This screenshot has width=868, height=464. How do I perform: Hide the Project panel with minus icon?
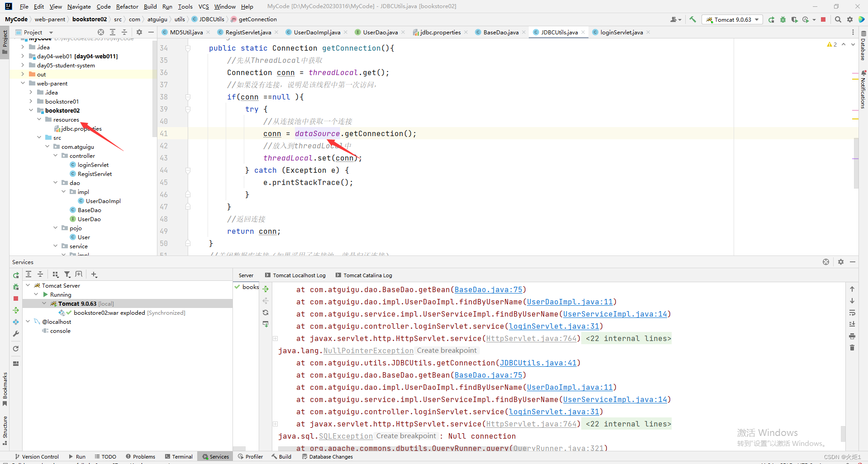[x=151, y=32]
